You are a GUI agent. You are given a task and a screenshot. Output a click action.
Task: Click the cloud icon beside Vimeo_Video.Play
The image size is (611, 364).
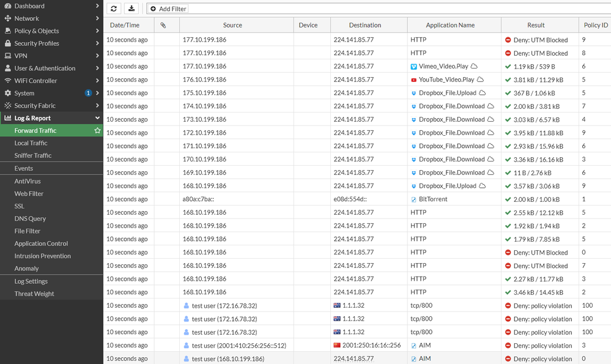click(x=474, y=66)
